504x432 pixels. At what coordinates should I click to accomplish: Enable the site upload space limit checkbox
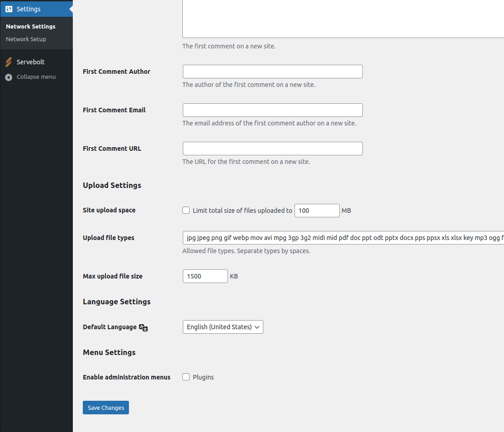[186, 210]
